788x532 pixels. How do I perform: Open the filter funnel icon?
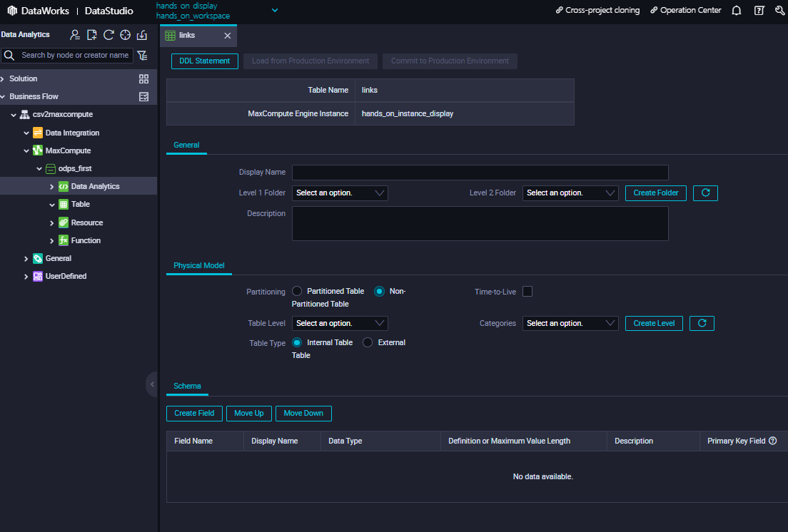pos(143,55)
